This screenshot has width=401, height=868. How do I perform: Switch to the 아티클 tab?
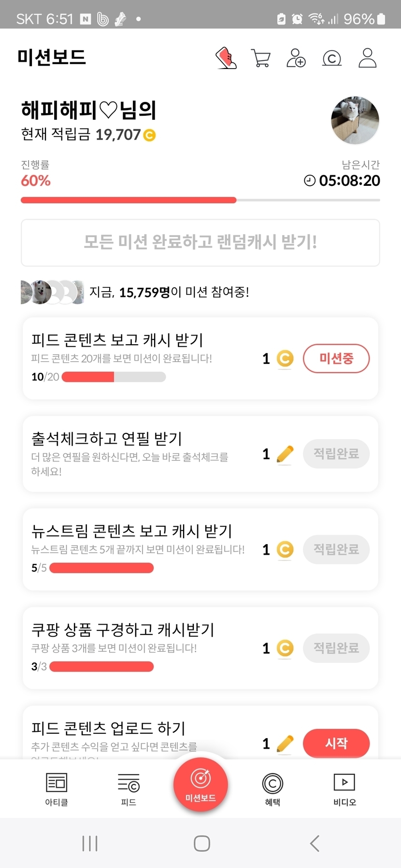point(57,789)
